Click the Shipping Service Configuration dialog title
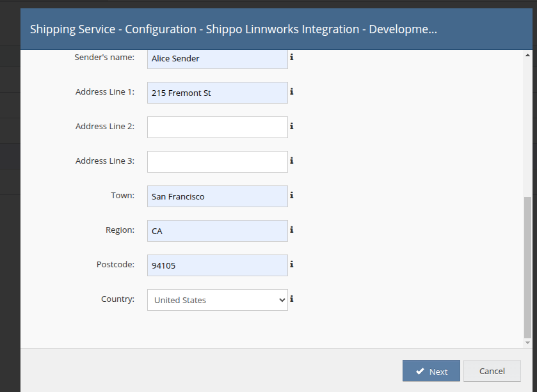 (x=234, y=29)
